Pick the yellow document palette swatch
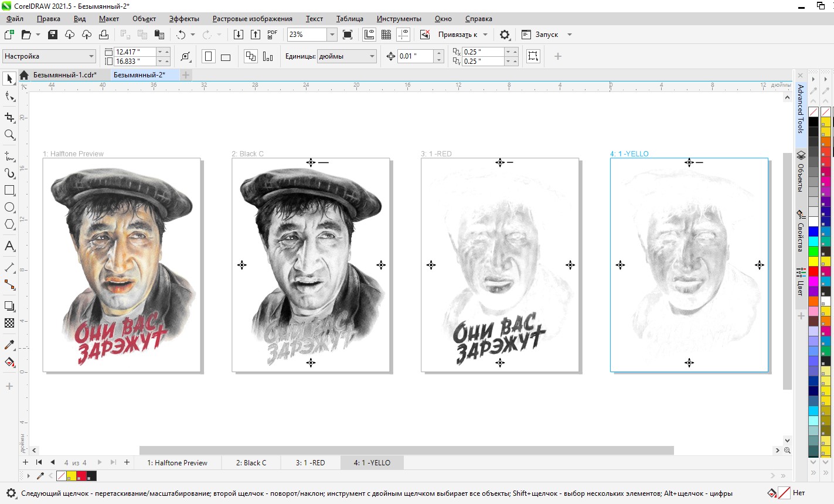Image resolution: width=834 pixels, height=504 pixels. click(x=72, y=476)
